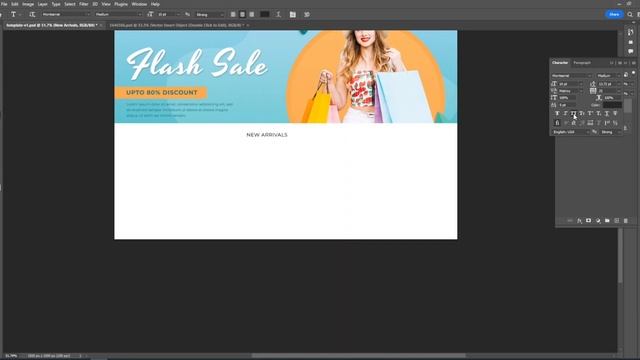Switch to the second document tab
This screenshot has height=360, width=640.
click(177, 25)
